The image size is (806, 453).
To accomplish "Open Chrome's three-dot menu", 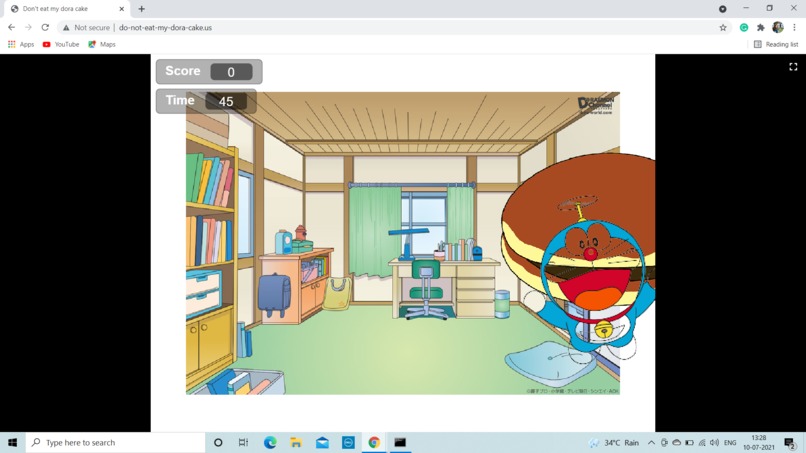I will pyautogui.click(x=794, y=28).
